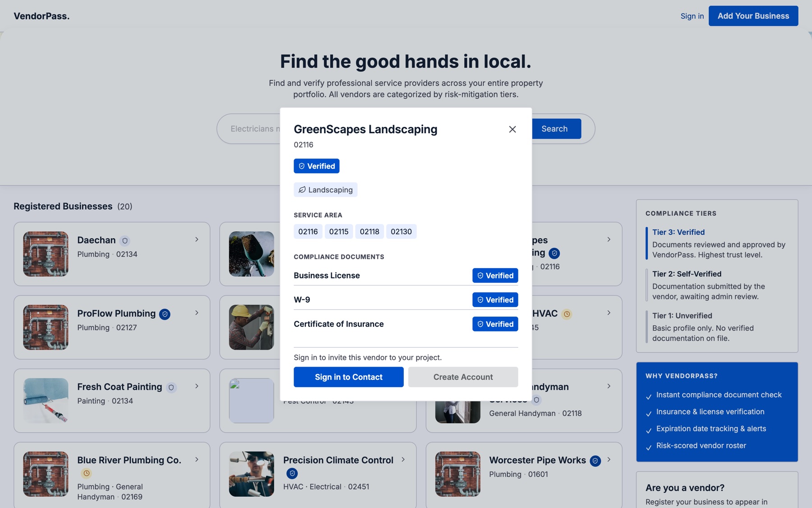Screen dimensions: 812x508
Task: Open the hard-hat electrician thumbnail image
Action: pyautogui.click(x=251, y=327)
